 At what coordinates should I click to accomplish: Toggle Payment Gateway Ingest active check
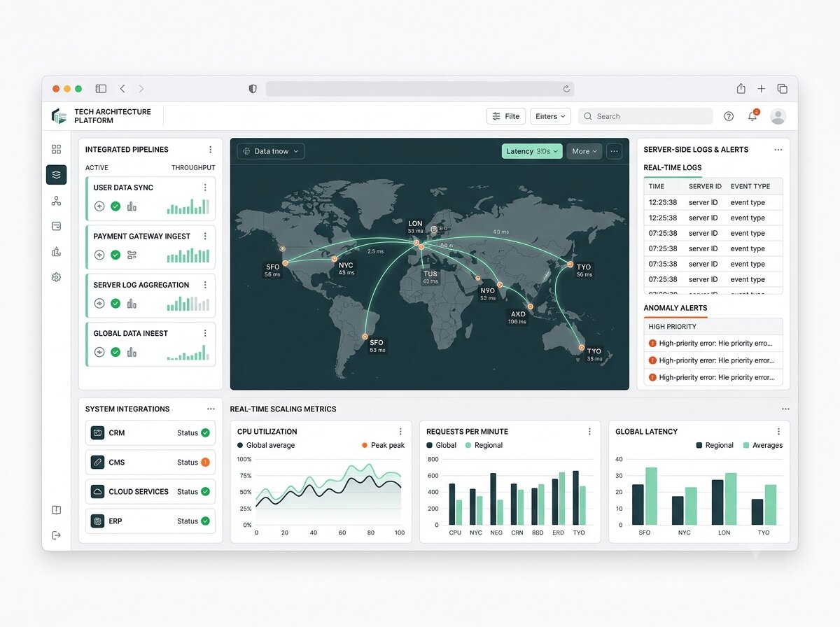pyautogui.click(x=115, y=255)
